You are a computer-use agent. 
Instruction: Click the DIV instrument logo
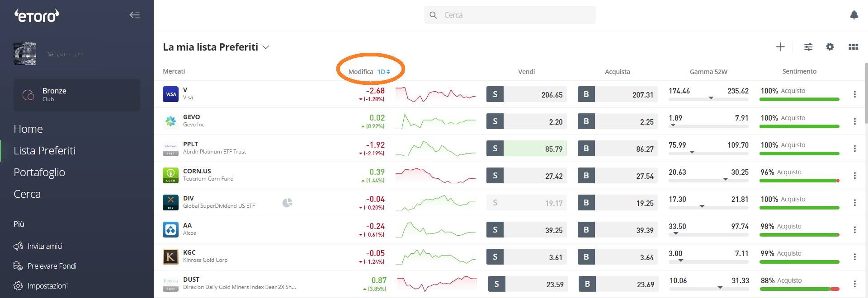point(170,202)
